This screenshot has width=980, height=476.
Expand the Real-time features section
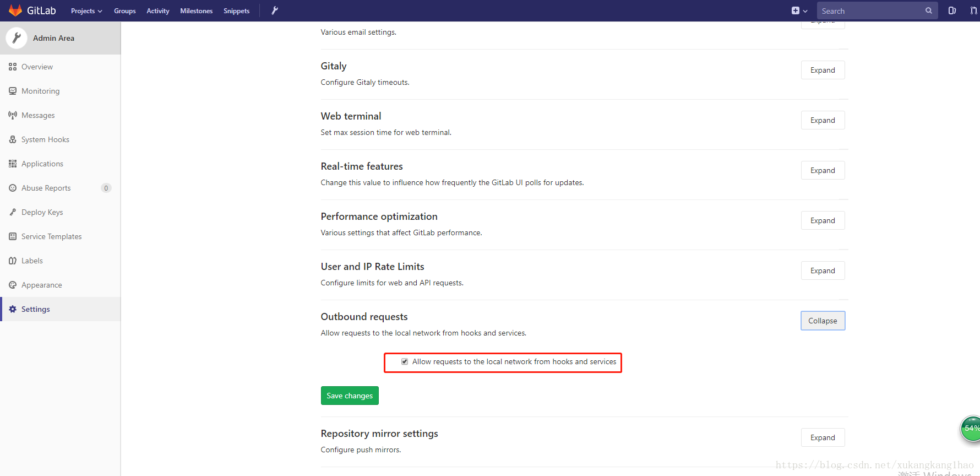(823, 170)
